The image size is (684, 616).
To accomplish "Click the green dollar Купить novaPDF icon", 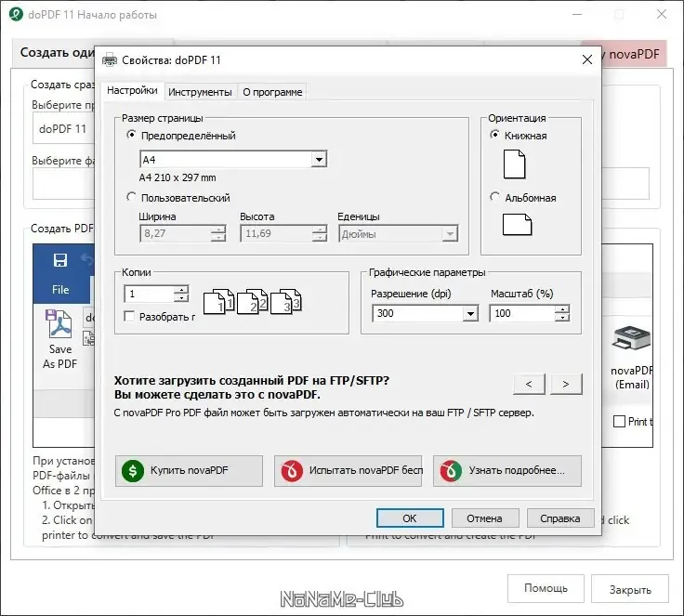I will tap(133, 471).
